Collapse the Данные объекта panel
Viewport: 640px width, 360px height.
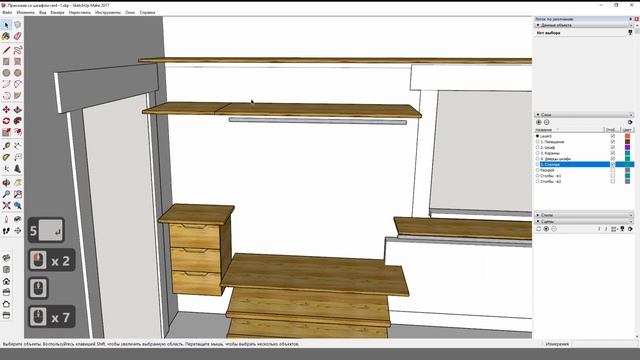pyautogui.click(x=538, y=25)
